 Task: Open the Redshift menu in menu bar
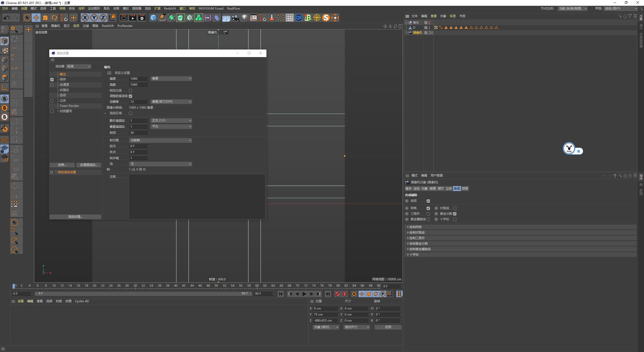click(170, 8)
